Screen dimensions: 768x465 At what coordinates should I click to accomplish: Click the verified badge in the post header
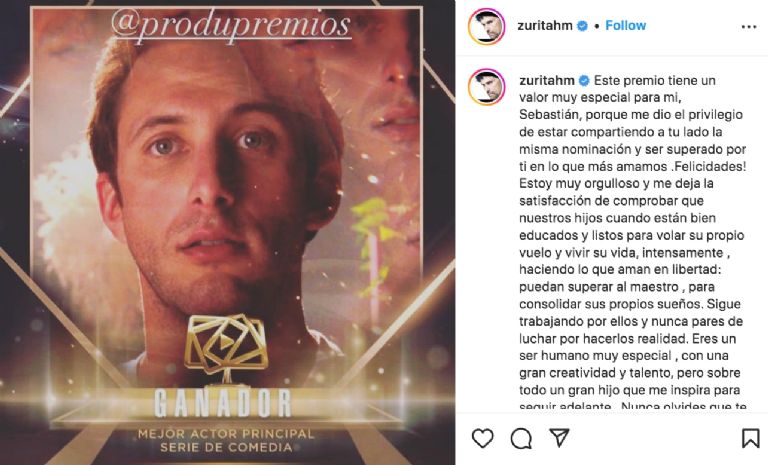pyautogui.click(x=582, y=26)
